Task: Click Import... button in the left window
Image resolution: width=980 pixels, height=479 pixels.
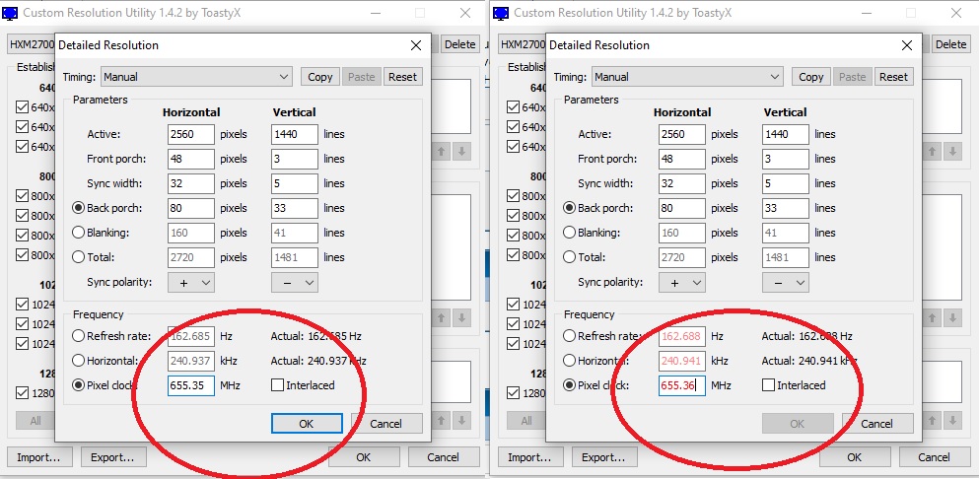Action: click(x=38, y=457)
